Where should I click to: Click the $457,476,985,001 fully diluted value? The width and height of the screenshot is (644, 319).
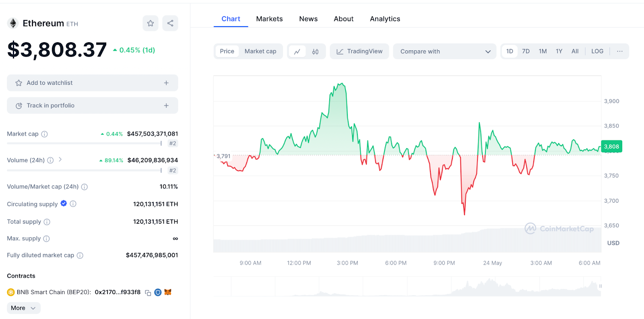click(x=152, y=255)
